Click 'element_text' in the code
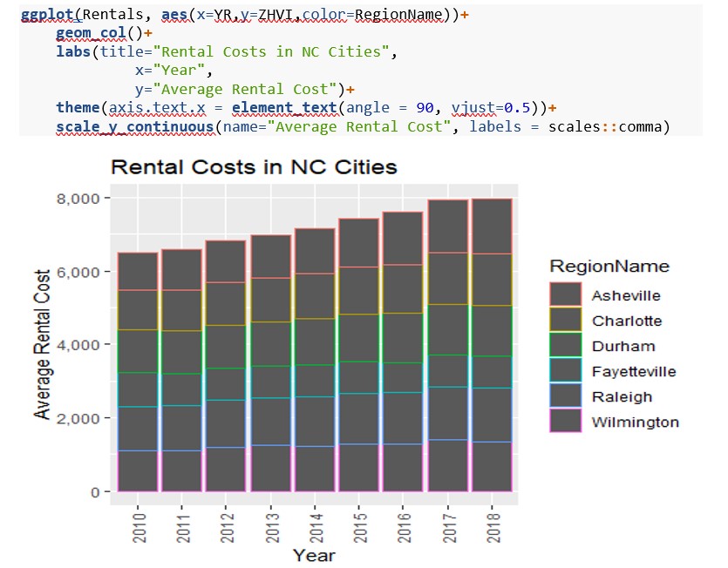 284,107
